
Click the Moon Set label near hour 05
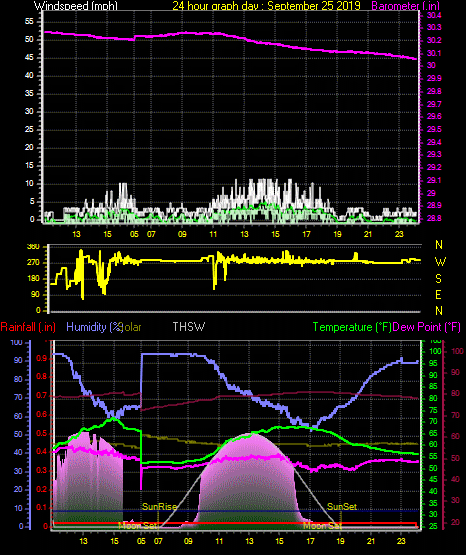[138, 525]
